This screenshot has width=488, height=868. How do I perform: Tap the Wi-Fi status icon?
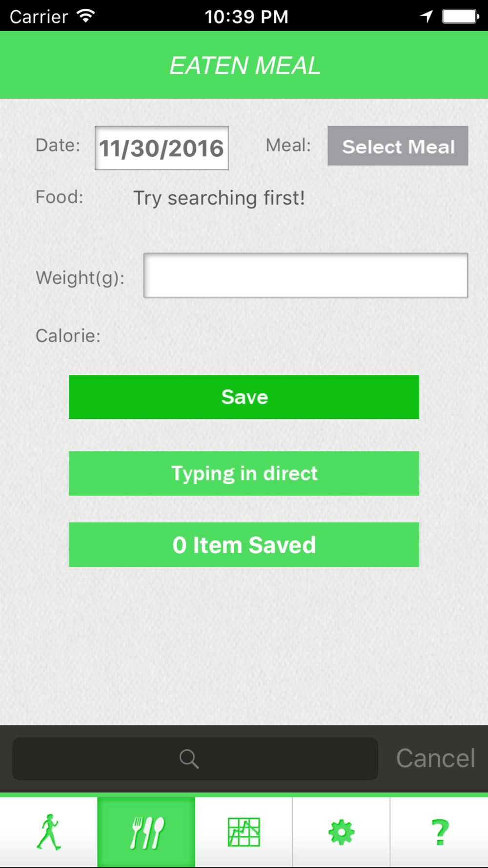[86, 16]
